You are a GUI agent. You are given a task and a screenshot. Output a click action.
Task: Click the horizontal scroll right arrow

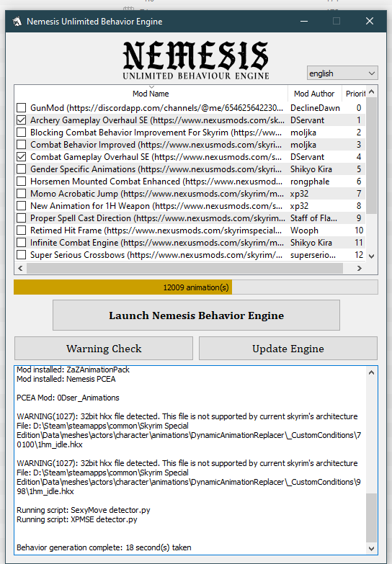click(359, 269)
